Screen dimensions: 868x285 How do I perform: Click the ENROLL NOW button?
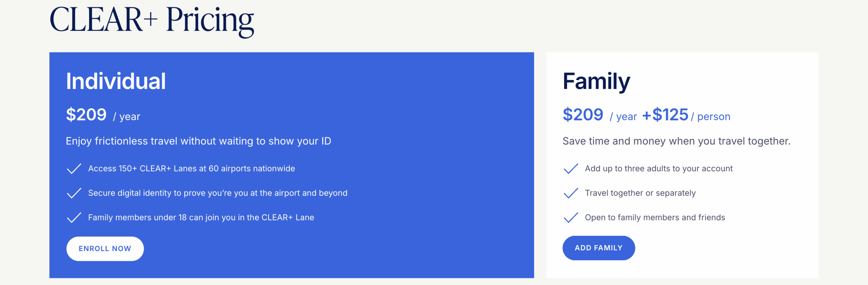coord(105,249)
